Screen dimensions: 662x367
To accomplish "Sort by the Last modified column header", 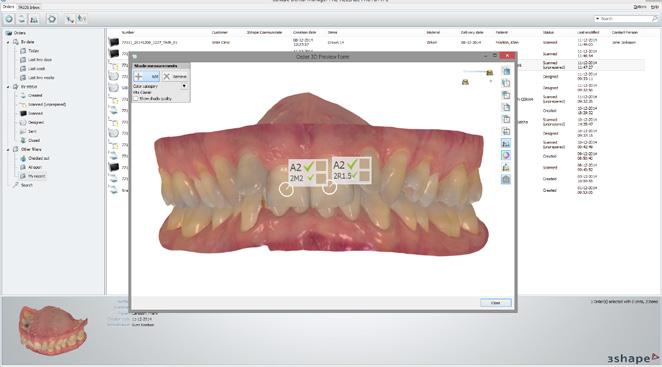I will pos(587,33).
